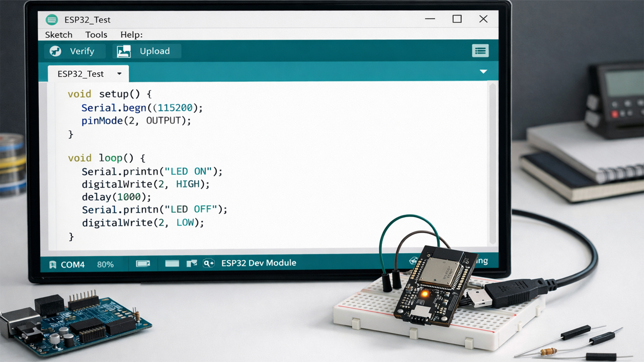This screenshot has width=644, height=362.
Task: Click the solid rectangle status bar icon
Action: tap(172, 263)
